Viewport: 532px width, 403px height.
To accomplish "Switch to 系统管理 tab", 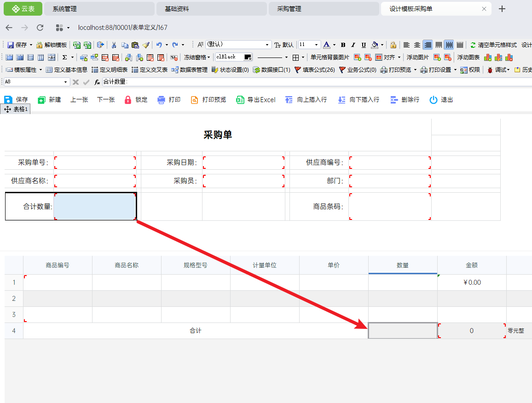I will pyautogui.click(x=99, y=9).
